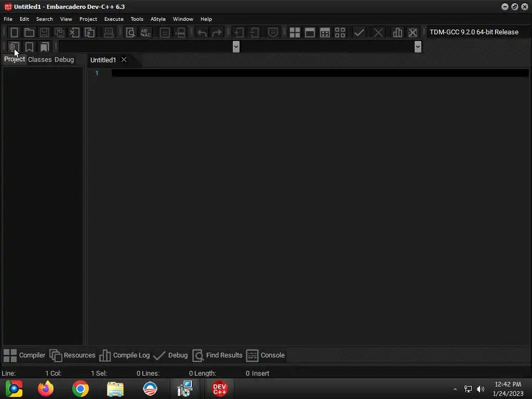Open the first class browser dropdown arrow
The width and height of the screenshot is (532, 399).
pos(236,46)
